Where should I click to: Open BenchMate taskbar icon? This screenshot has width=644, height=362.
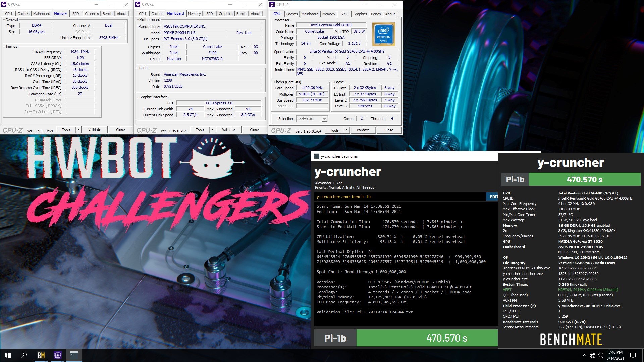[41, 355]
